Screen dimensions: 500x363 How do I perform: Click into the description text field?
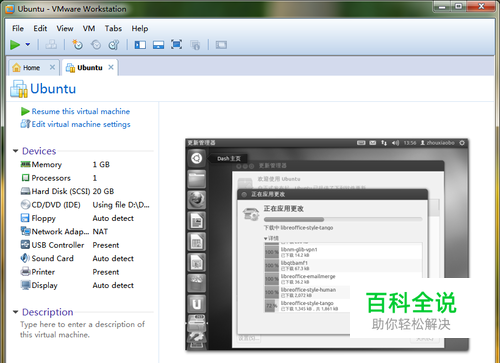pos(83,329)
